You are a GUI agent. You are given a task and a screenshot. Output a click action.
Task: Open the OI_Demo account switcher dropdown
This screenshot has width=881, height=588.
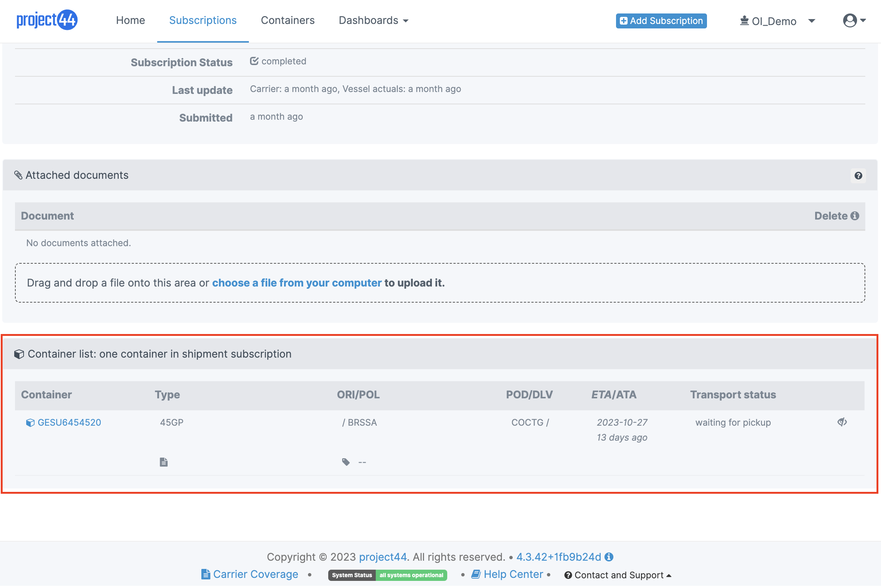pyautogui.click(x=777, y=21)
